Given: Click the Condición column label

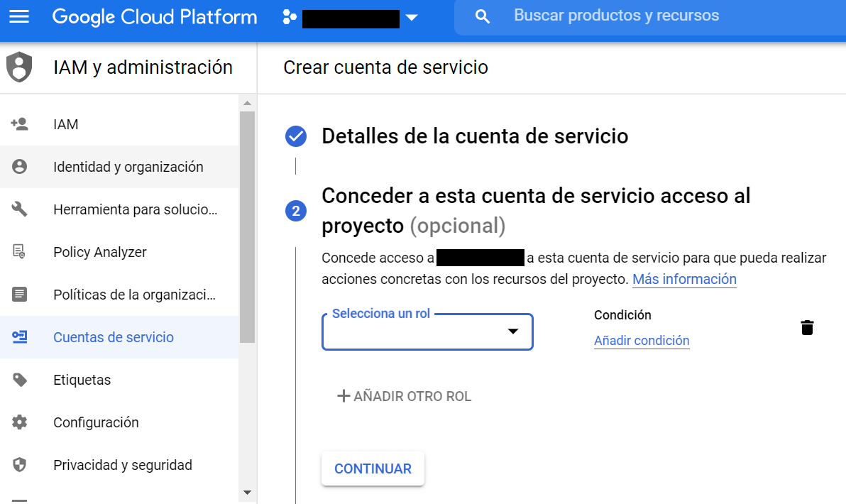Looking at the screenshot, I should point(622,315).
